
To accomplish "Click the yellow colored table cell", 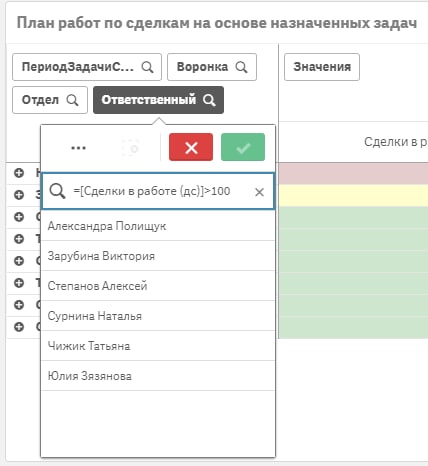I will coord(353,195).
